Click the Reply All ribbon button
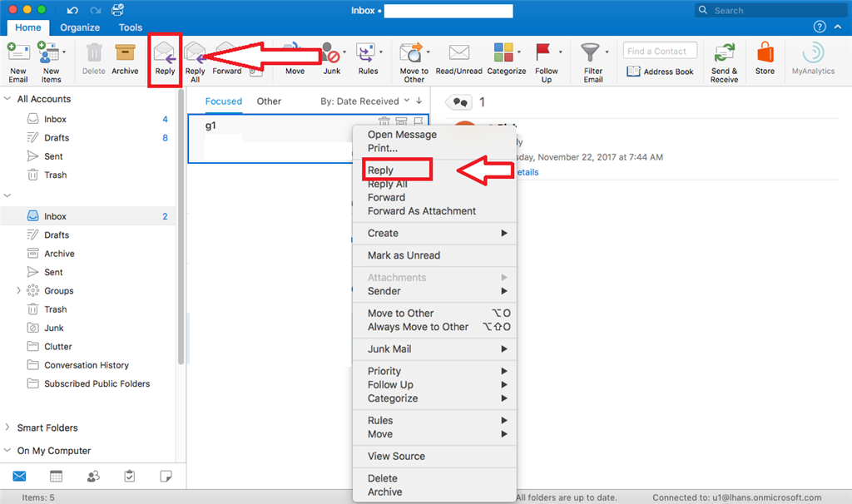The width and height of the screenshot is (852, 504). pyautogui.click(x=195, y=61)
